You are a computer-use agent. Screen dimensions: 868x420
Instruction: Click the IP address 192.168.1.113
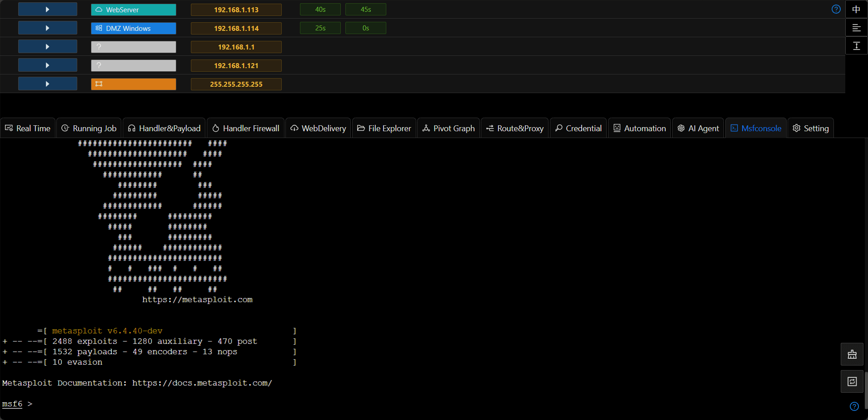coord(236,10)
